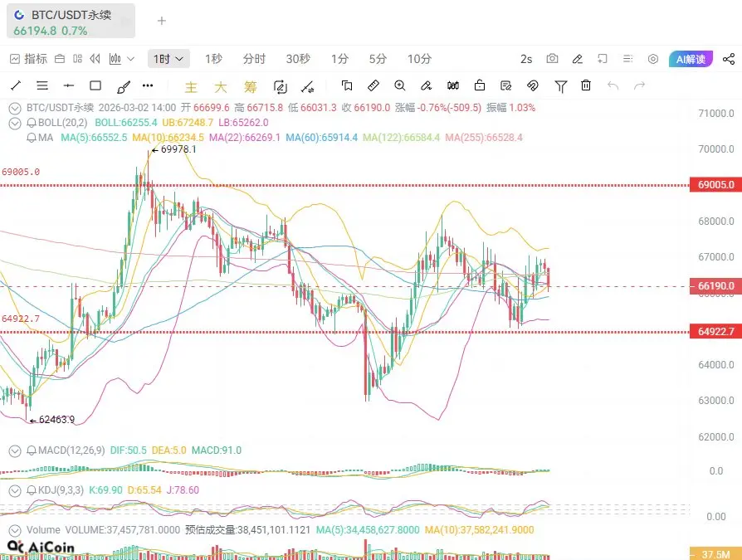Screen dimensions: 742x560
Task: Switch to the 30秒 timeframe
Action: point(298,59)
